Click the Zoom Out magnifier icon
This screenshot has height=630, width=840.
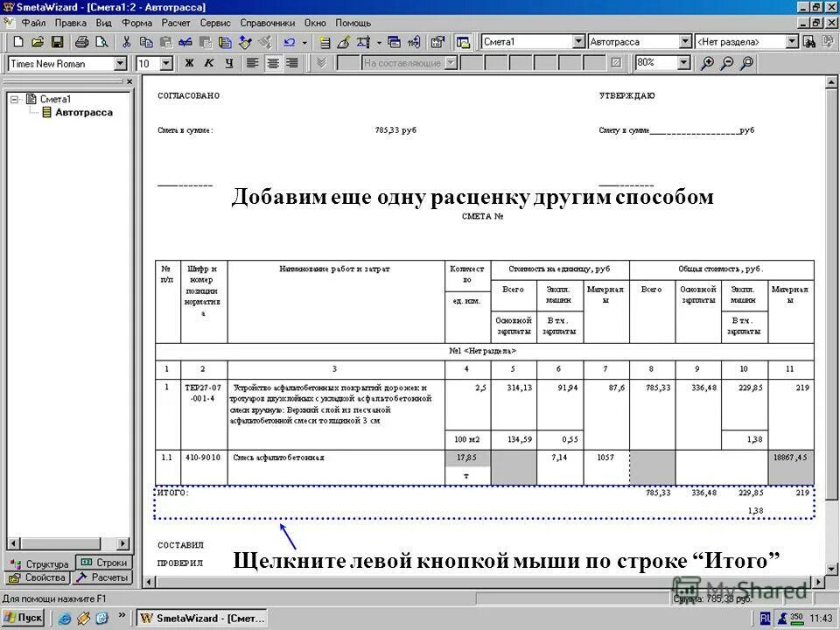click(727, 63)
